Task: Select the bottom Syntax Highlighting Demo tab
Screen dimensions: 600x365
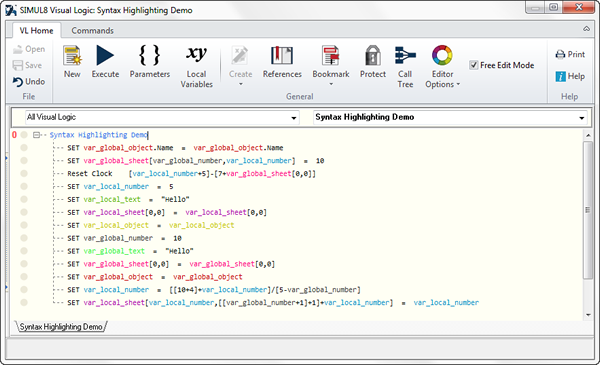Action: coord(61,327)
